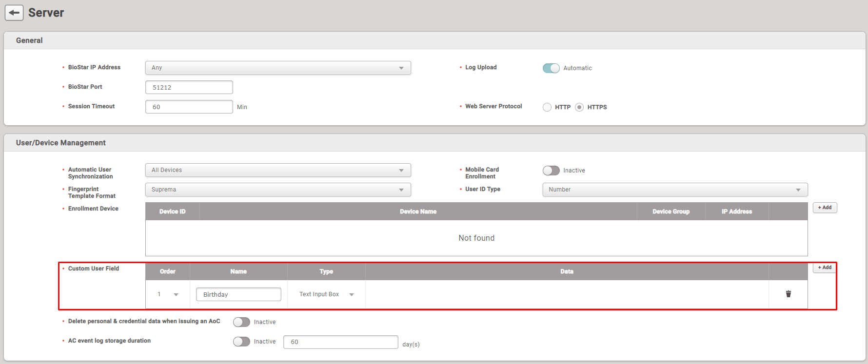Image resolution: width=868 pixels, height=364 pixels.
Task: Edit the Birthday name field
Action: (238, 294)
